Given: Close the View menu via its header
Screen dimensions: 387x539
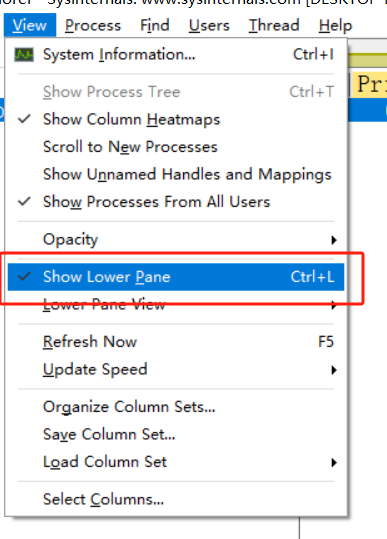Looking at the screenshot, I should coord(30,25).
